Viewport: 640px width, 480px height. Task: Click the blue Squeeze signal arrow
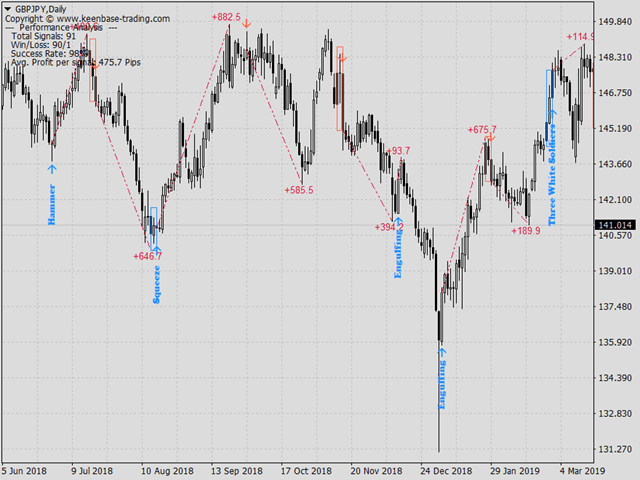tap(157, 250)
